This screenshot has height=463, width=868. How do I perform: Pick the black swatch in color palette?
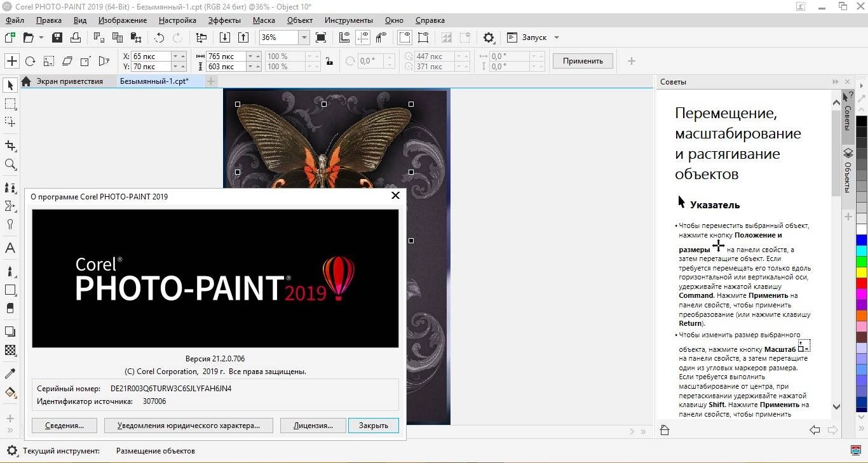862,121
